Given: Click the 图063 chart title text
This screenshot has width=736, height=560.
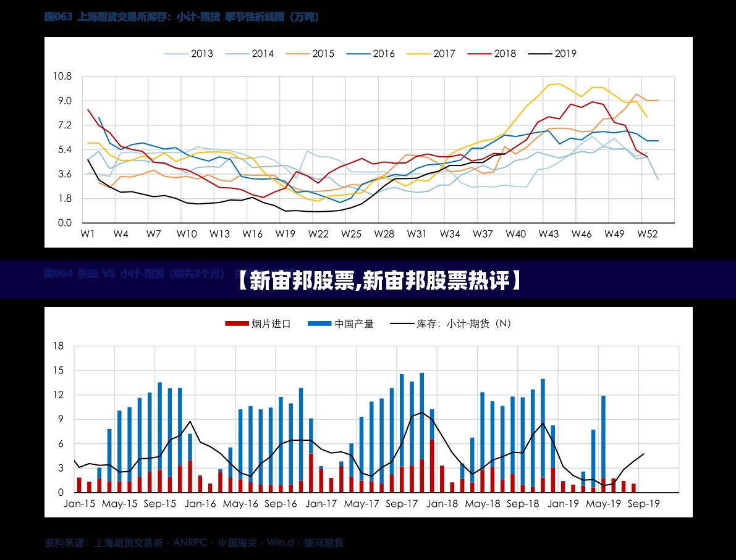Looking at the screenshot, I should tap(182, 17).
